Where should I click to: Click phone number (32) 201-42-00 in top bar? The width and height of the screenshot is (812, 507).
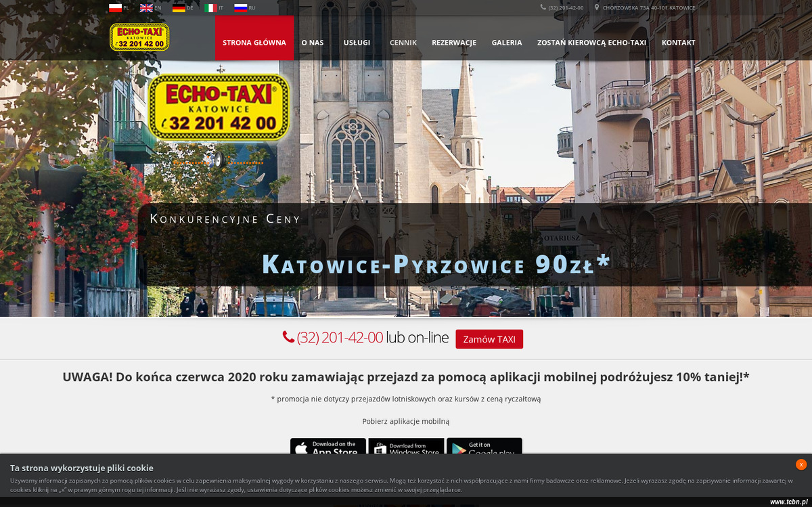click(566, 8)
